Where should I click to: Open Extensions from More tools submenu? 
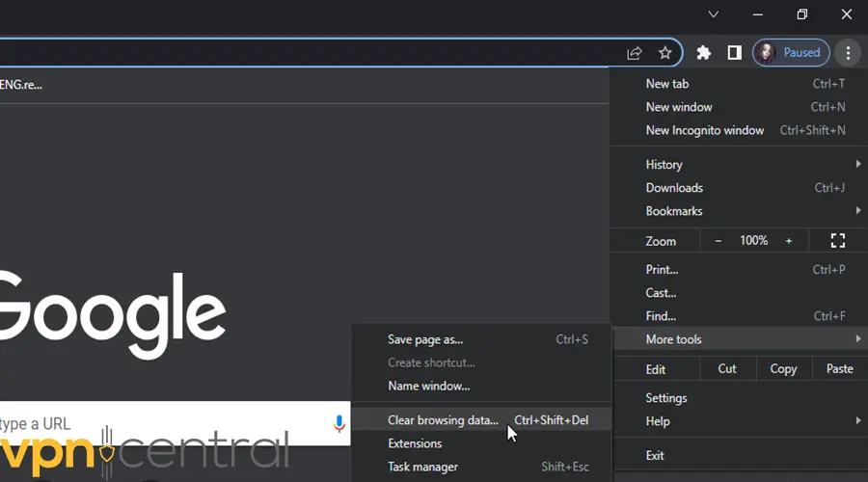481,443
